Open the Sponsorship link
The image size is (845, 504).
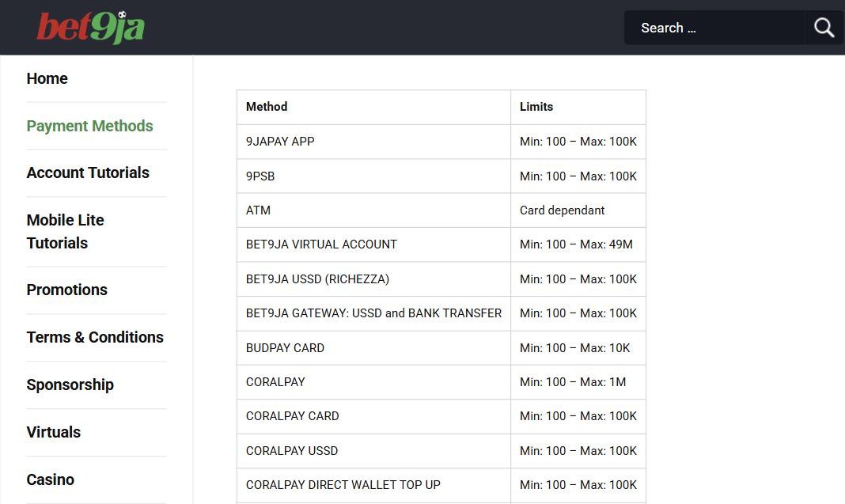click(70, 385)
